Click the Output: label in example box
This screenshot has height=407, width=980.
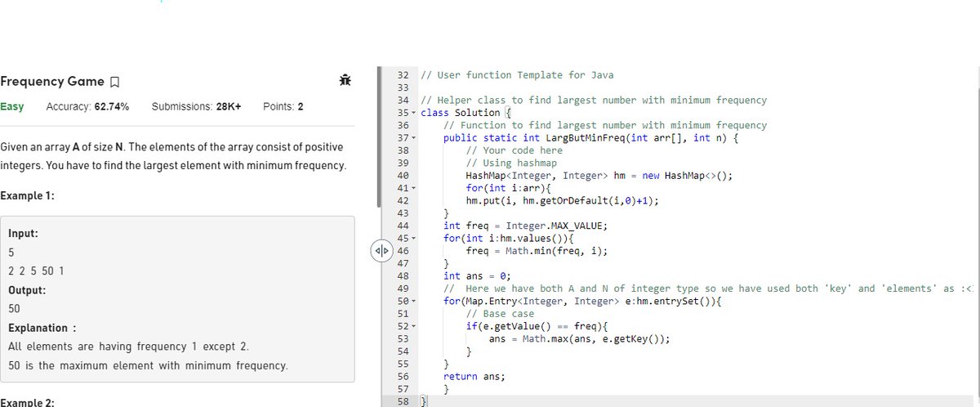26,290
